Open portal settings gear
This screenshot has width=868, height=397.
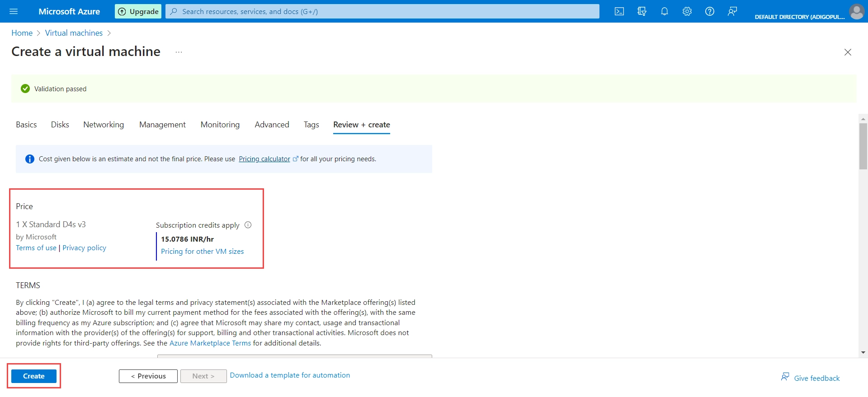click(687, 11)
